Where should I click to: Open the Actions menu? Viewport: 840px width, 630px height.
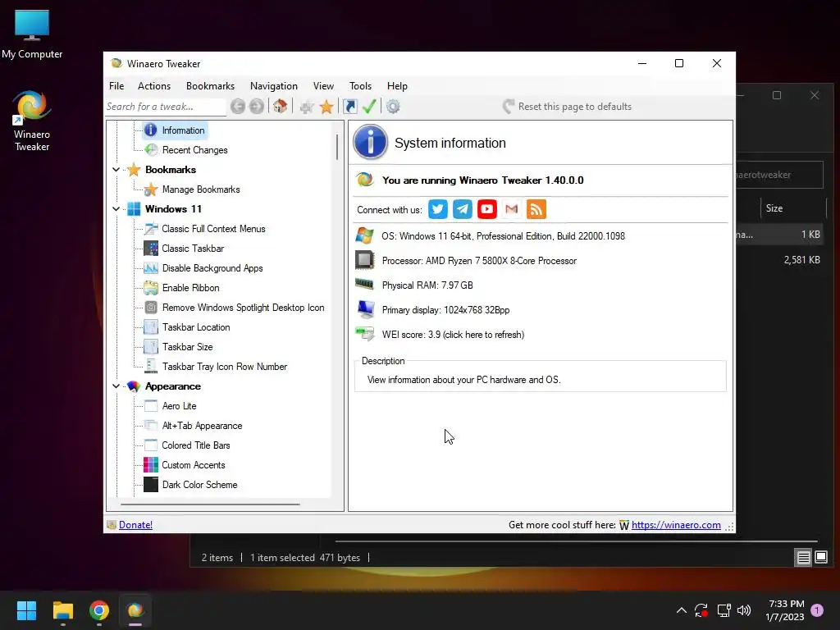(154, 85)
